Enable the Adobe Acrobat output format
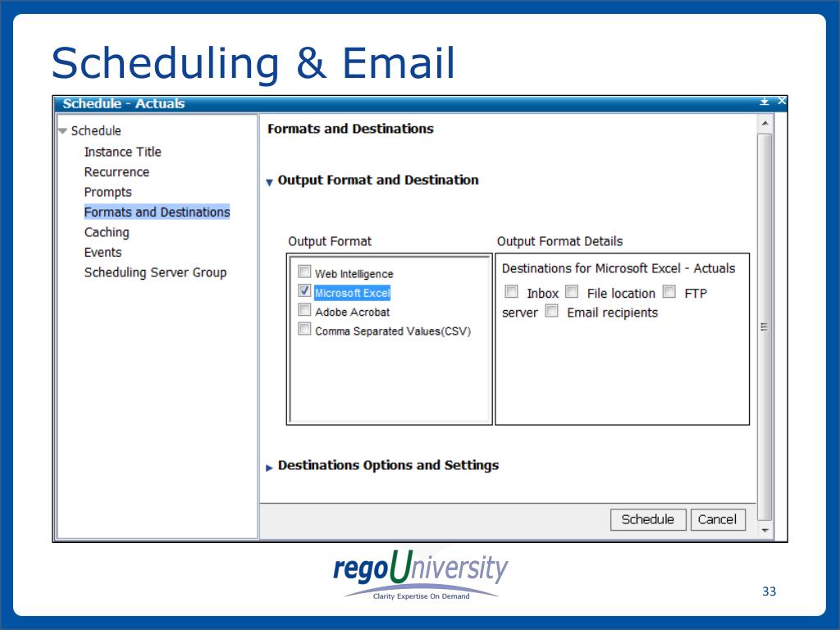 pyautogui.click(x=304, y=310)
